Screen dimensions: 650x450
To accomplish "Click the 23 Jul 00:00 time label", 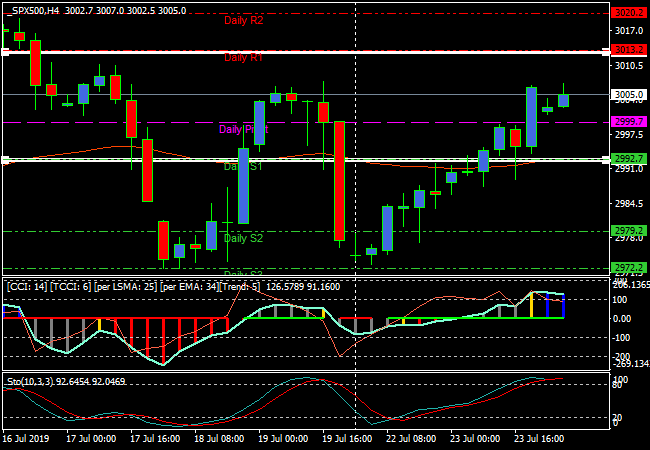I will click(476, 439).
